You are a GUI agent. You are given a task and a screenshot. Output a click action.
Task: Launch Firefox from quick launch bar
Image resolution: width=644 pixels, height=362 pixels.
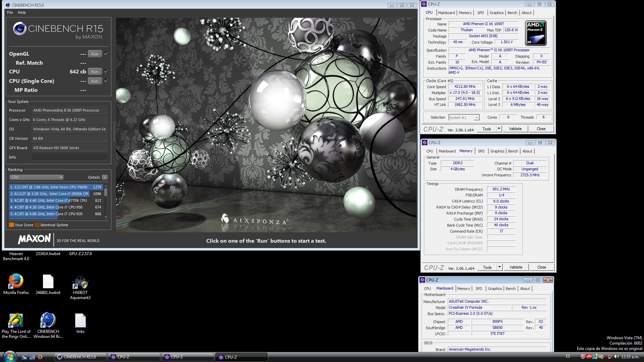coord(40,357)
